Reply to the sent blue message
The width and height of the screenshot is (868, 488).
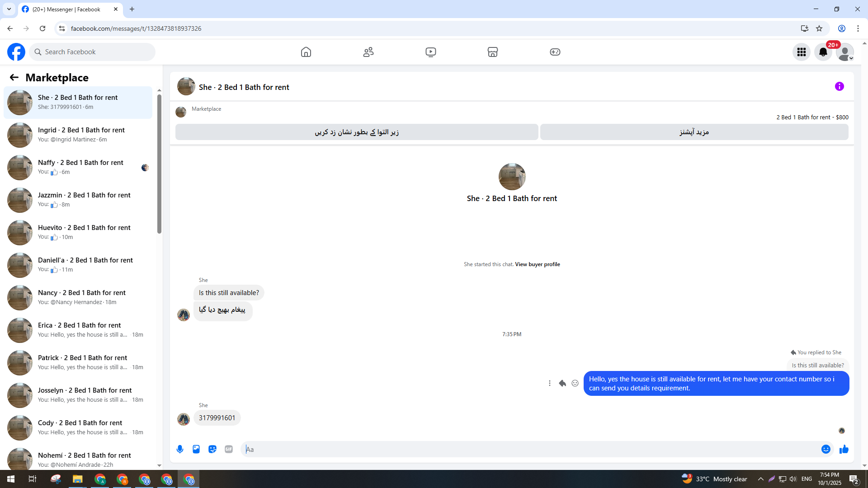click(x=562, y=383)
